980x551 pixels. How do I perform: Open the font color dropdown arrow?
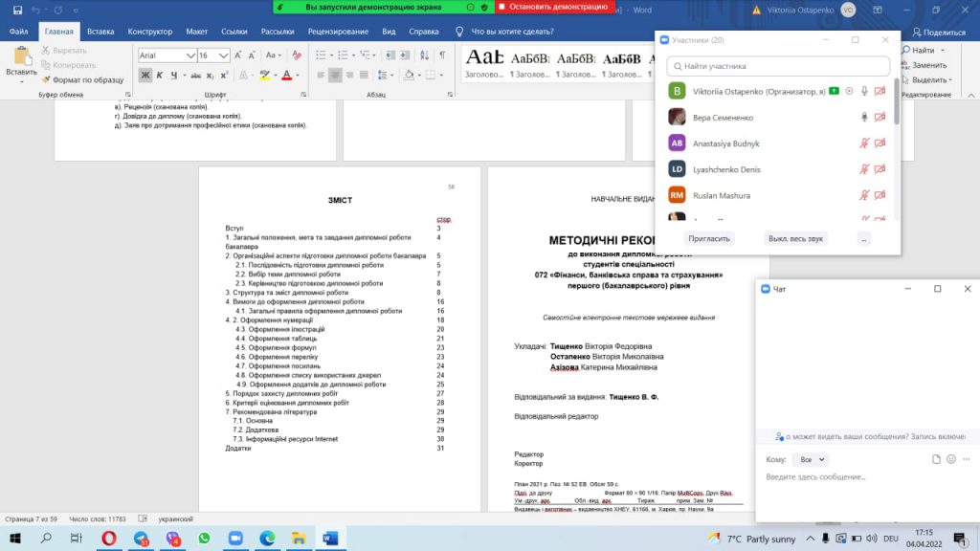(x=298, y=76)
